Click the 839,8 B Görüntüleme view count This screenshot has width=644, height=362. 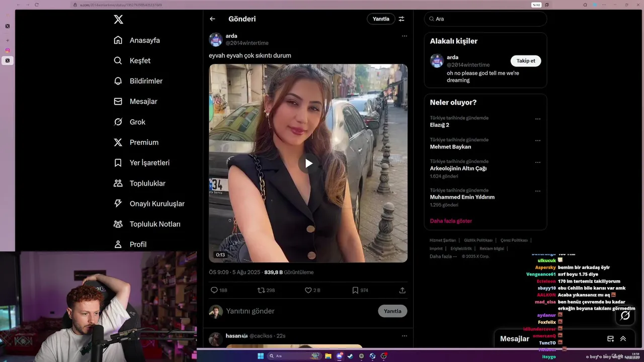(289, 272)
